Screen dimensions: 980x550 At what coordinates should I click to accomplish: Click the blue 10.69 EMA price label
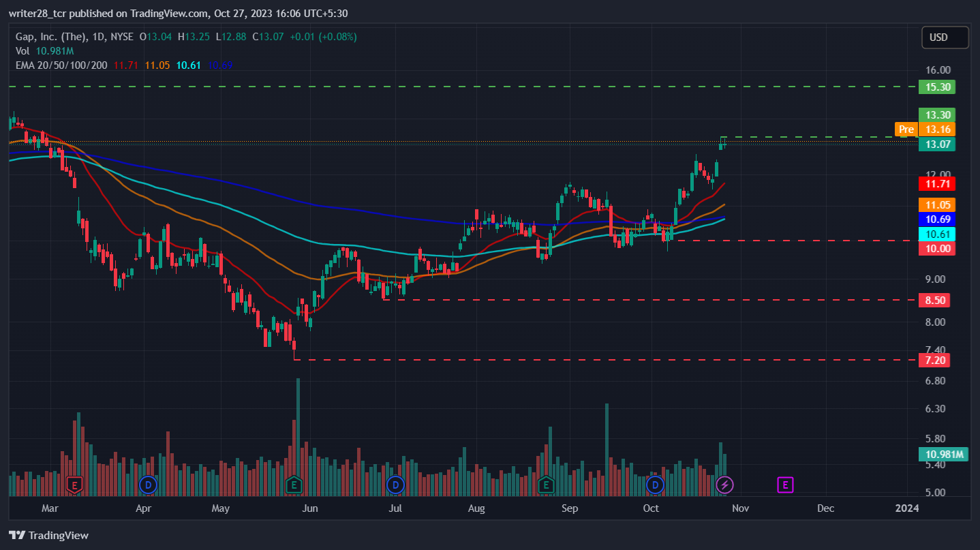937,219
